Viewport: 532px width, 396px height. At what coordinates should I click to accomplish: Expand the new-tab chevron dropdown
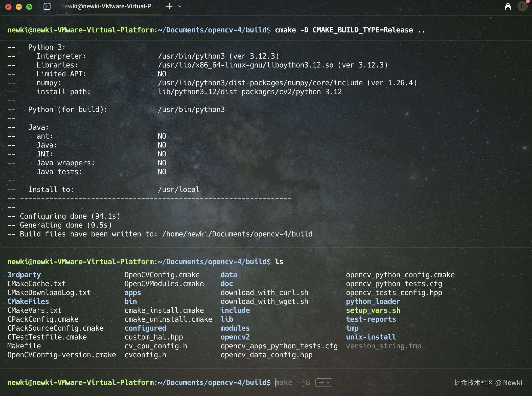(180, 6)
